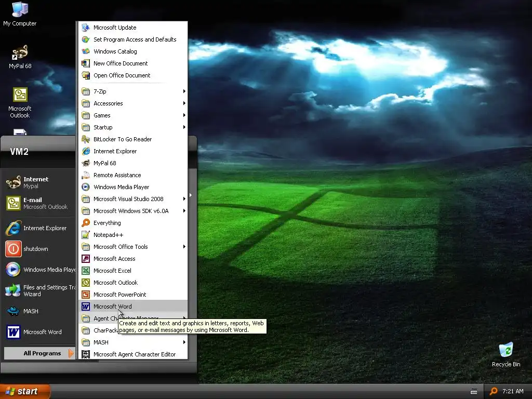Open Microsoft Update icon in programs list
Viewport: 532px width, 399px height.
pyautogui.click(x=86, y=28)
